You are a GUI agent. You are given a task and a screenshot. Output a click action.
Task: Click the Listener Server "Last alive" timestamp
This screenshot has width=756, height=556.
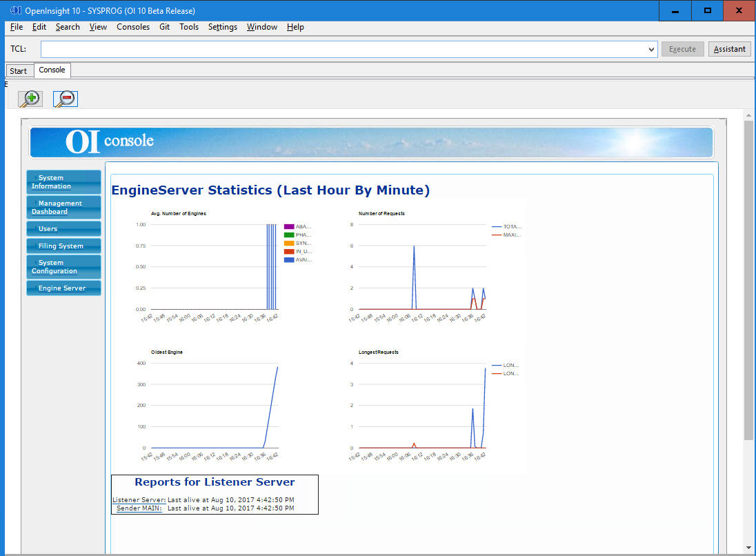click(231, 500)
